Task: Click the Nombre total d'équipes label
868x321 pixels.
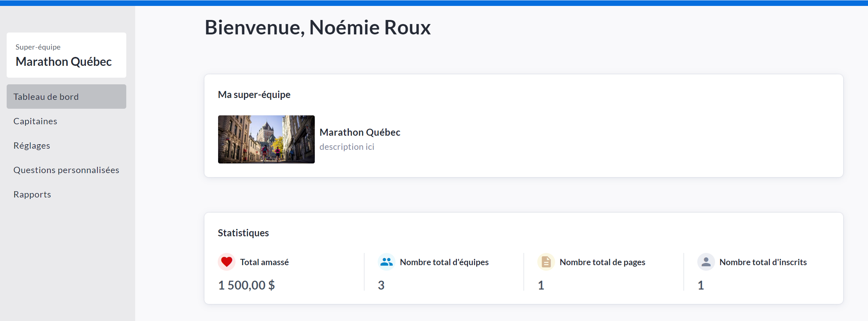Action: point(444,262)
